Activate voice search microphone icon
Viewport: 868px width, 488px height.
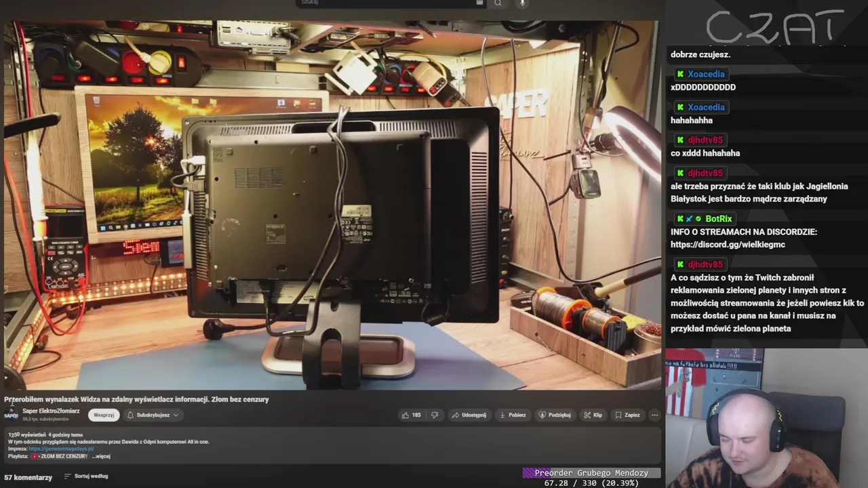click(521, 3)
